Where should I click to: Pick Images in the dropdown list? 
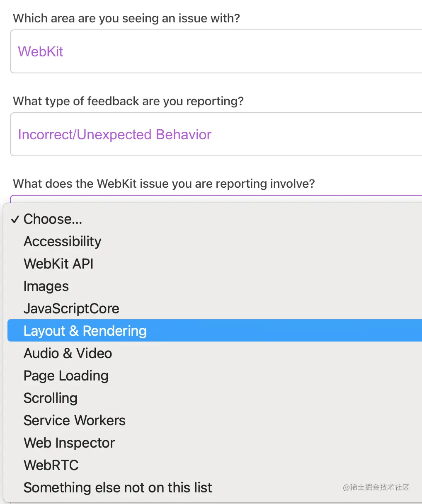(46, 286)
